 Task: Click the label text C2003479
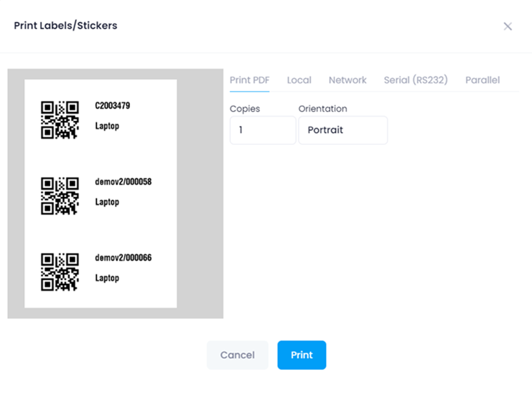(x=112, y=105)
